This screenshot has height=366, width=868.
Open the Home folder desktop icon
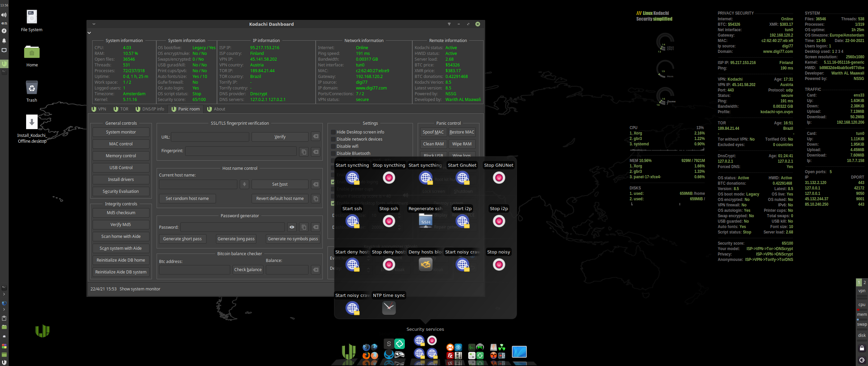pyautogui.click(x=32, y=52)
